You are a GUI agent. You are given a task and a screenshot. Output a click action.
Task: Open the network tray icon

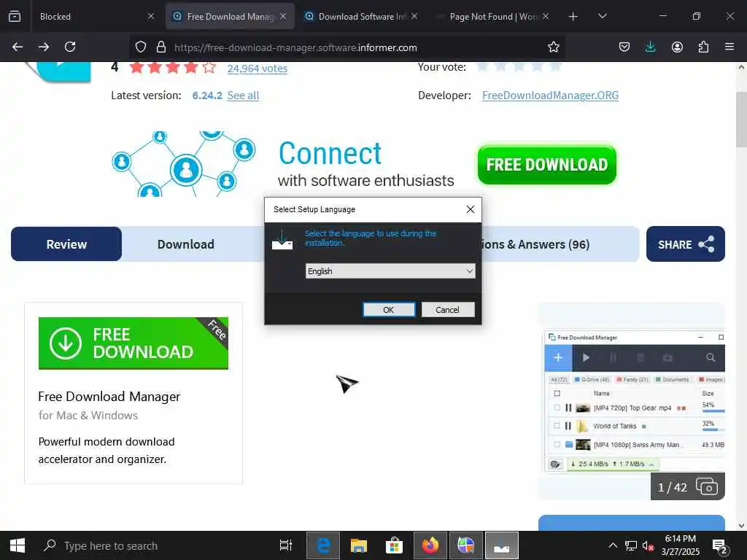(x=631, y=545)
